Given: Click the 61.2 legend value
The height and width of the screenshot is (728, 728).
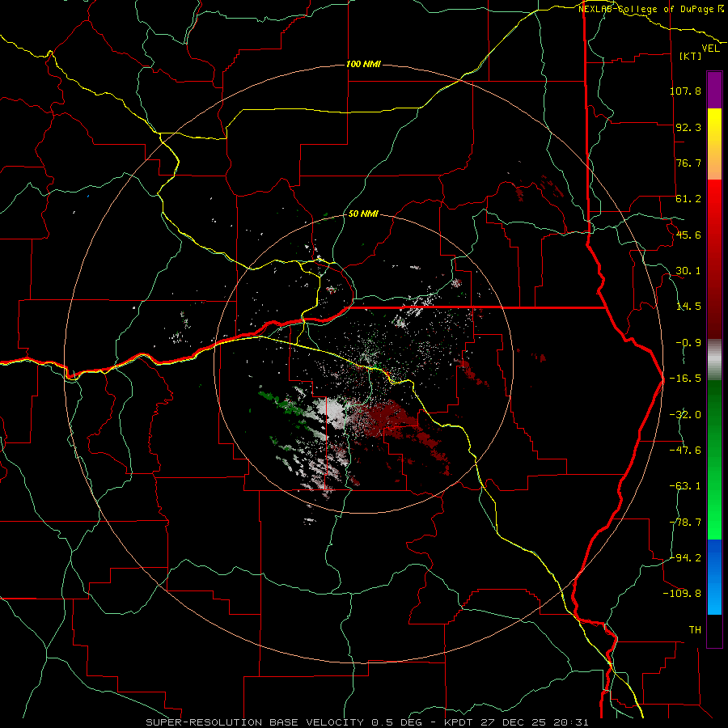Looking at the screenshot, I should click(688, 199).
